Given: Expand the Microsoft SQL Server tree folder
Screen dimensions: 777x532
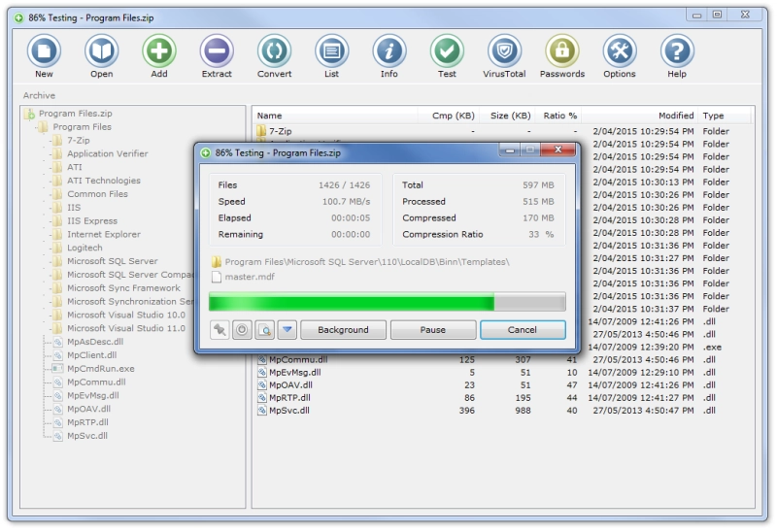Looking at the screenshot, I should coord(112,261).
